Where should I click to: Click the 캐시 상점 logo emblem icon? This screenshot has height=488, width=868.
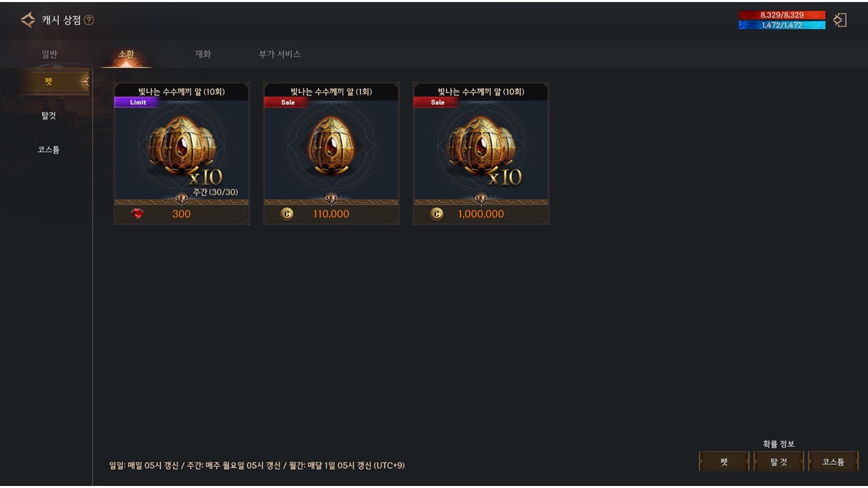click(28, 20)
